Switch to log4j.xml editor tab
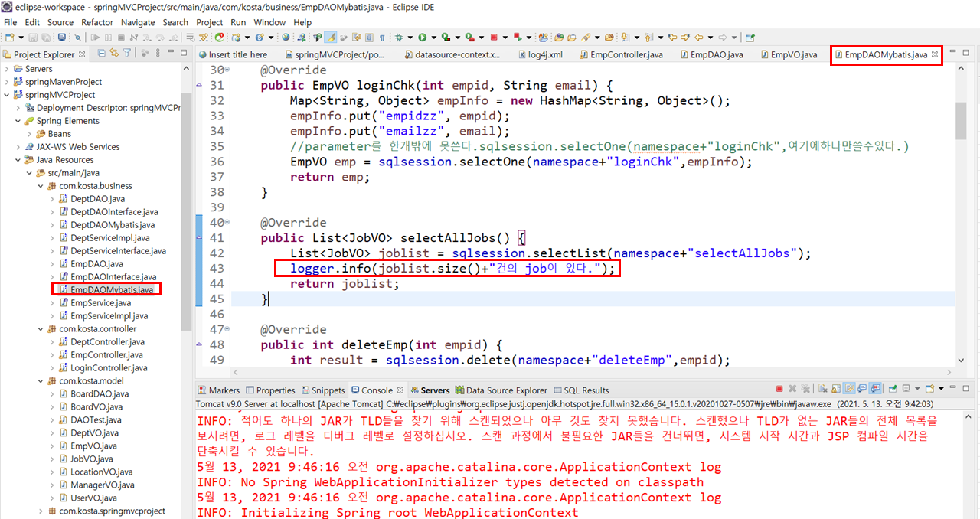 540,54
